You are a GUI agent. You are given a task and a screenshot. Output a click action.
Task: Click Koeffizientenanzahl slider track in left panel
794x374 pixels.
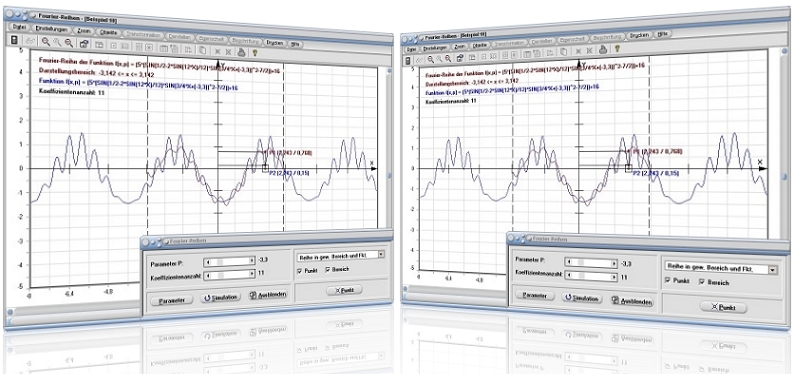pyautogui.click(x=228, y=274)
